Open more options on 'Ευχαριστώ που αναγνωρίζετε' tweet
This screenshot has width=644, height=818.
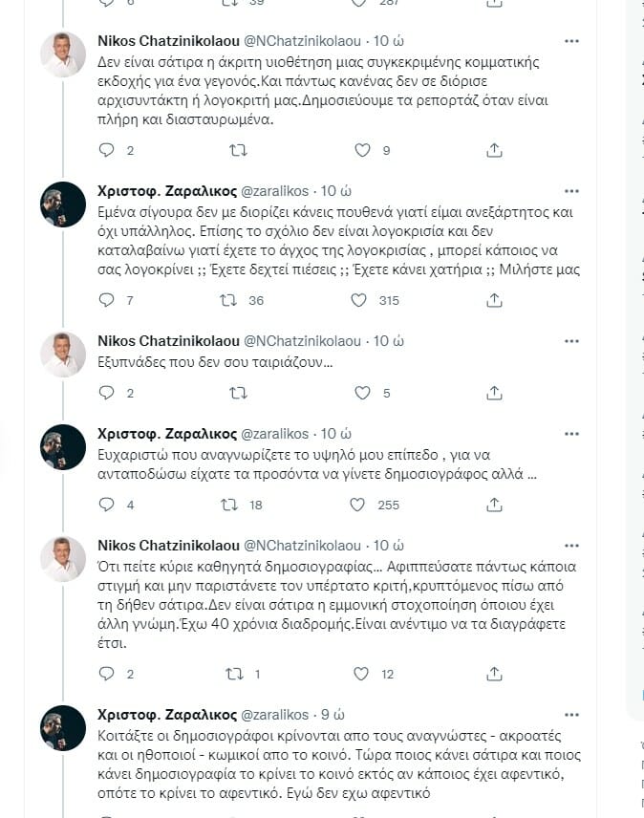click(x=571, y=433)
